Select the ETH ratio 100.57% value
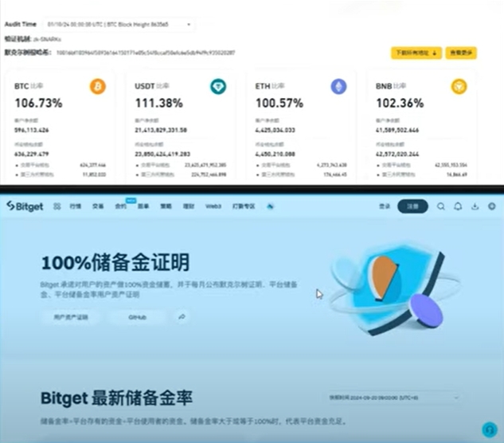 [x=279, y=104]
